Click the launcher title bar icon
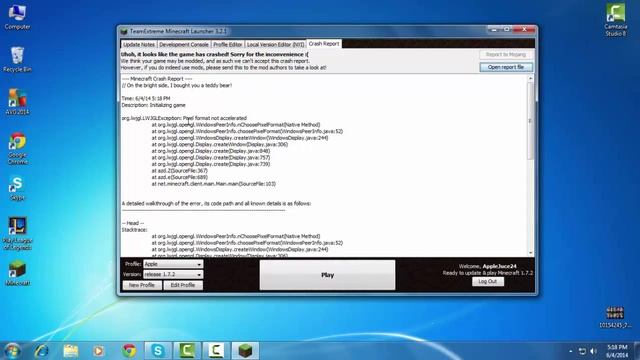This screenshot has height=360, width=640. 124,31
